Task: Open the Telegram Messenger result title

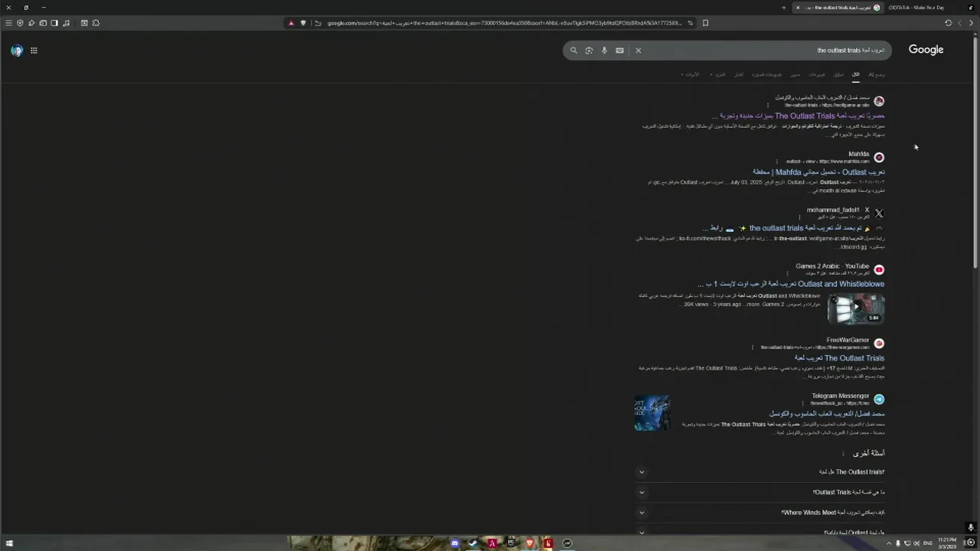Action: pos(827,414)
